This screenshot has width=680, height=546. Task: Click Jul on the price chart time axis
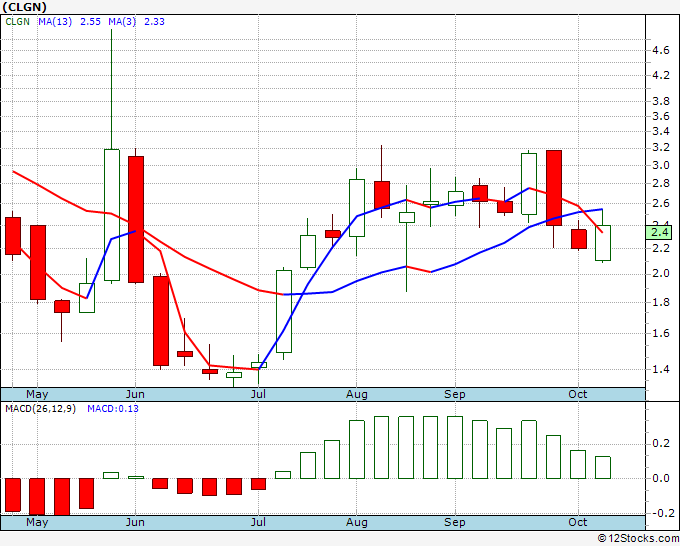[x=258, y=394]
